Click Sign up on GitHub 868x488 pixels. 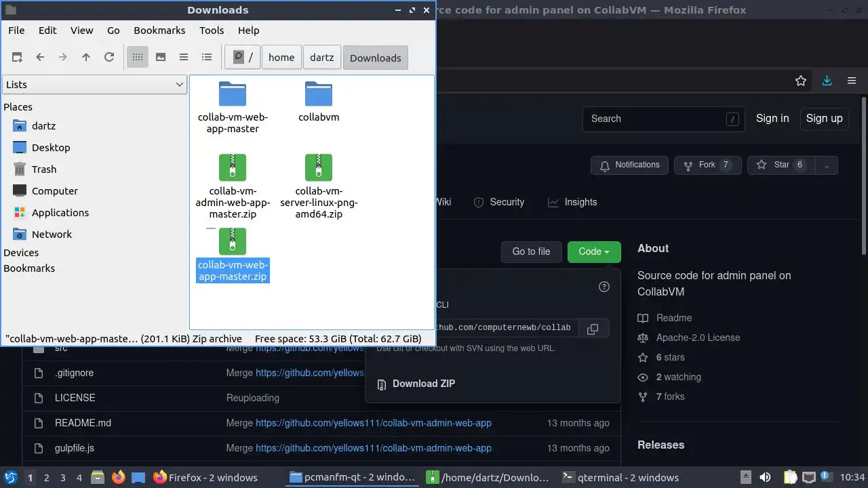click(824, 119)
